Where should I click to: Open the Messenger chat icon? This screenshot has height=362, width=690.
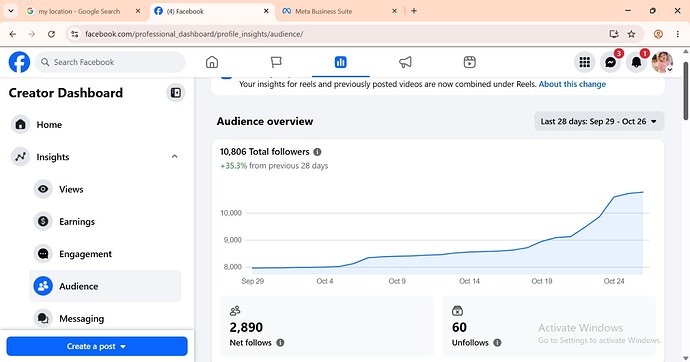pyautogui.click(x=610, y=62)
